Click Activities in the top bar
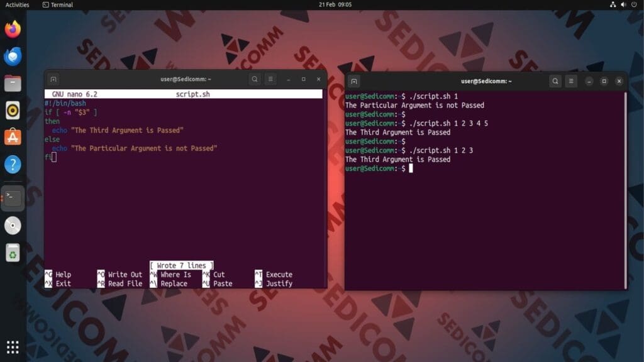 (17, 4)
